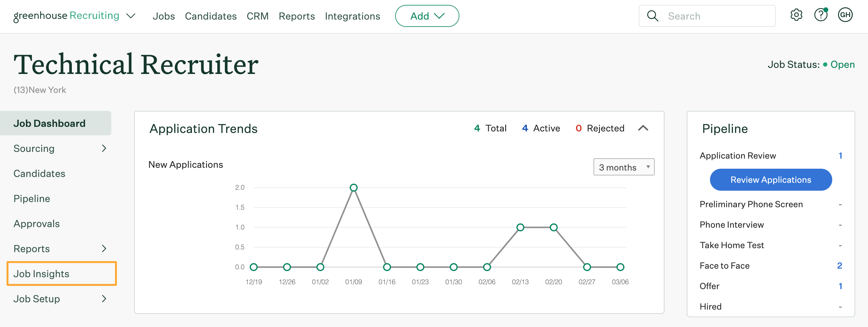
Task: Expand the sidebar Reports submenu arrow
Action: tap(104, 248)
